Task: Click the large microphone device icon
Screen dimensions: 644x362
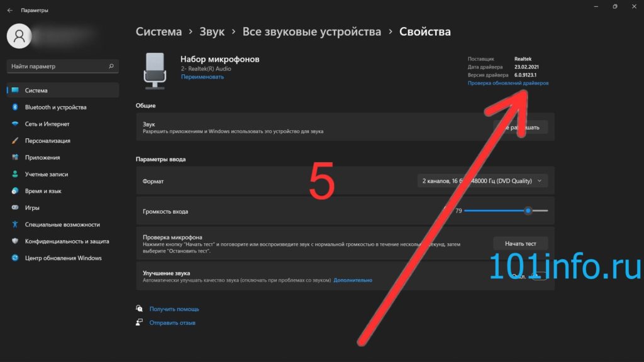Action: pos(155,70)
